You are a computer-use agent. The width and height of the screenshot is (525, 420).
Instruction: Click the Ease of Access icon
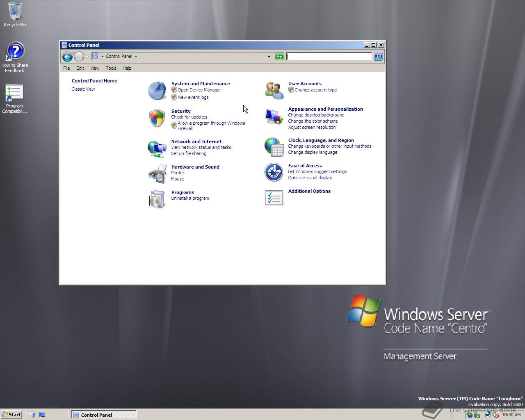(274, 172)
